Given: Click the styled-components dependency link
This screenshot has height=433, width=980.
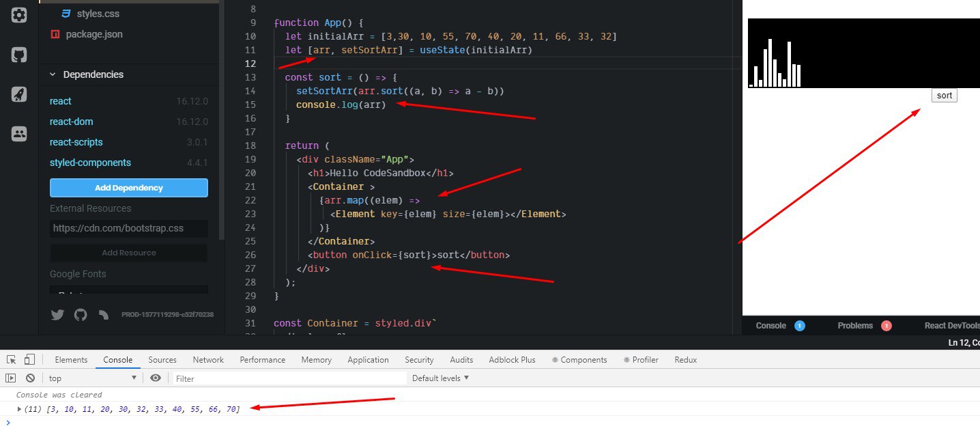Looking at the screenshot, I should (90, 163).
